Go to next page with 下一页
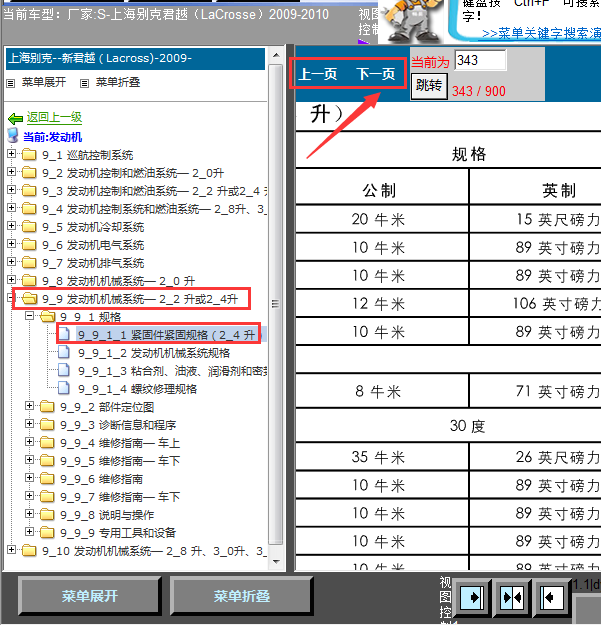Viewport: 601px width, 625px height. (376, 74)
